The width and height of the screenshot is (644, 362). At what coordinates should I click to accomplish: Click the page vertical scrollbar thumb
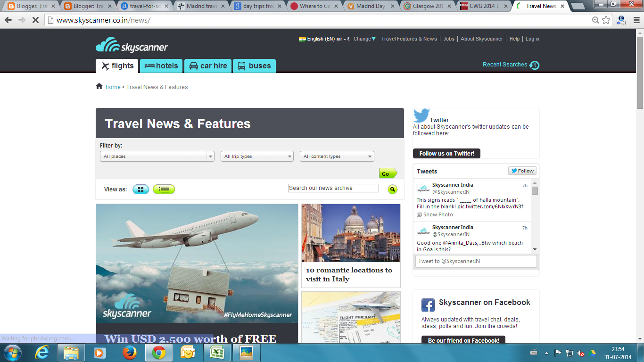[x=640, y=73]
